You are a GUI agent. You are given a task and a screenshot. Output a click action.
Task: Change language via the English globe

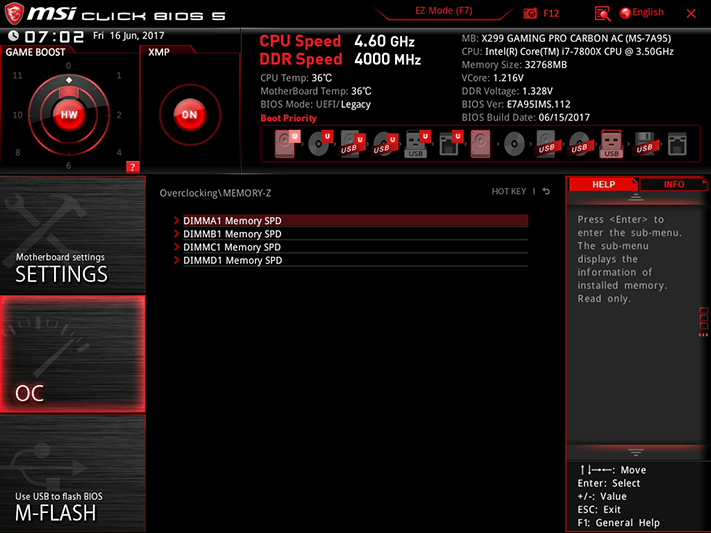(642, 13)
